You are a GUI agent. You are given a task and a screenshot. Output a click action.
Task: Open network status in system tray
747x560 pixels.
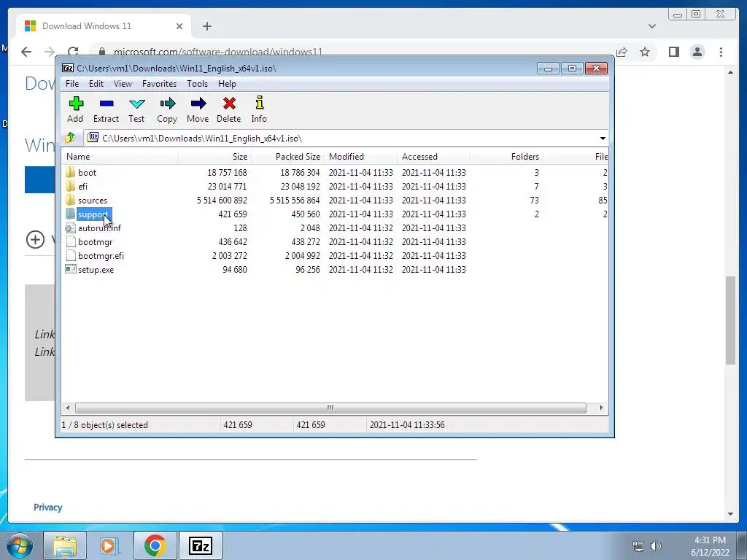click(638, 546)
